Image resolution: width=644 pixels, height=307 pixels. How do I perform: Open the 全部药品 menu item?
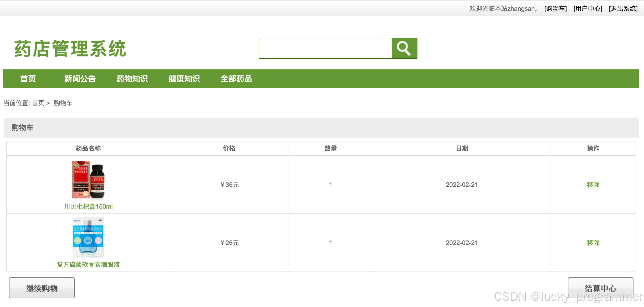coord(236,79)
